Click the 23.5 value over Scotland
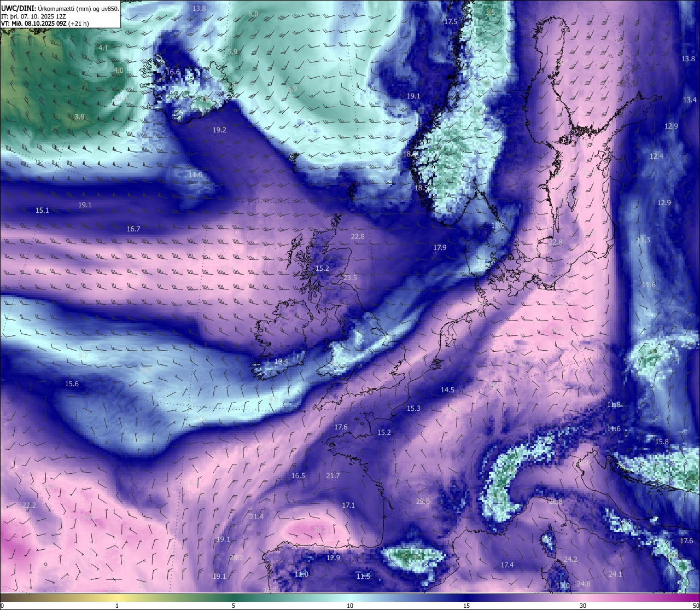The width and height of the screenshot is (700, 610). coord(350,277)
